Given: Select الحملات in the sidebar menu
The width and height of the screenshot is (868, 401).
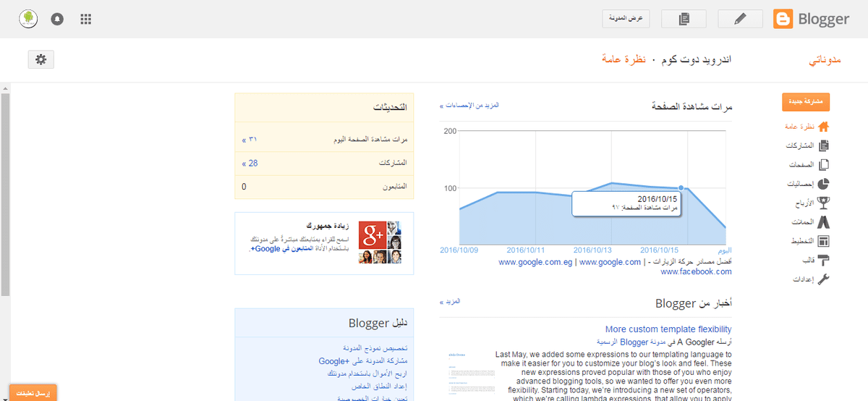Looking at the screenshot, I should (804, 222).
